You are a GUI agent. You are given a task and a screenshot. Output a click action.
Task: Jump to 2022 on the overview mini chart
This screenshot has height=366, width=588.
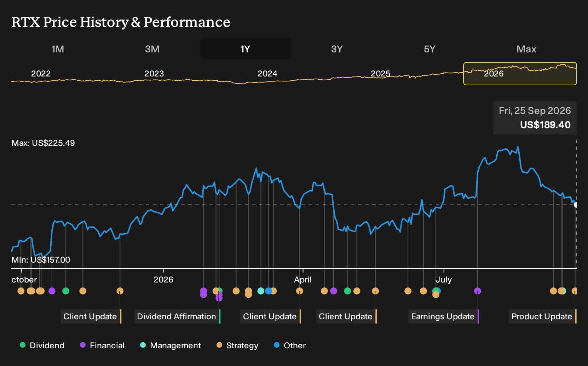[41, 74]
